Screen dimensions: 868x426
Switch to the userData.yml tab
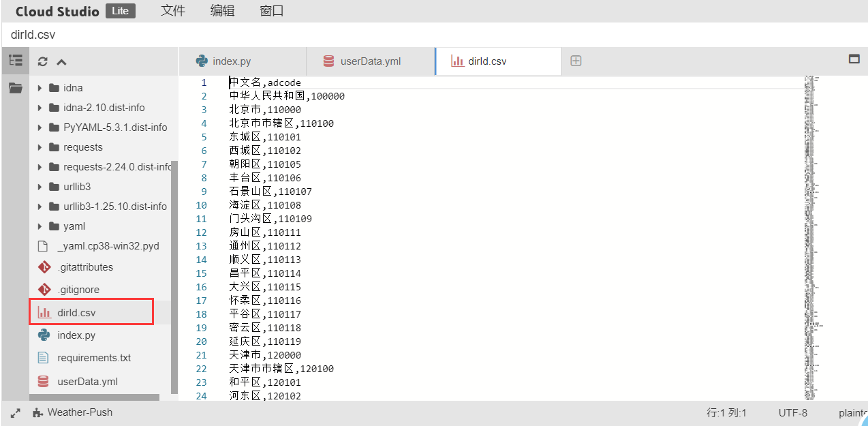[x=371, y=61]
